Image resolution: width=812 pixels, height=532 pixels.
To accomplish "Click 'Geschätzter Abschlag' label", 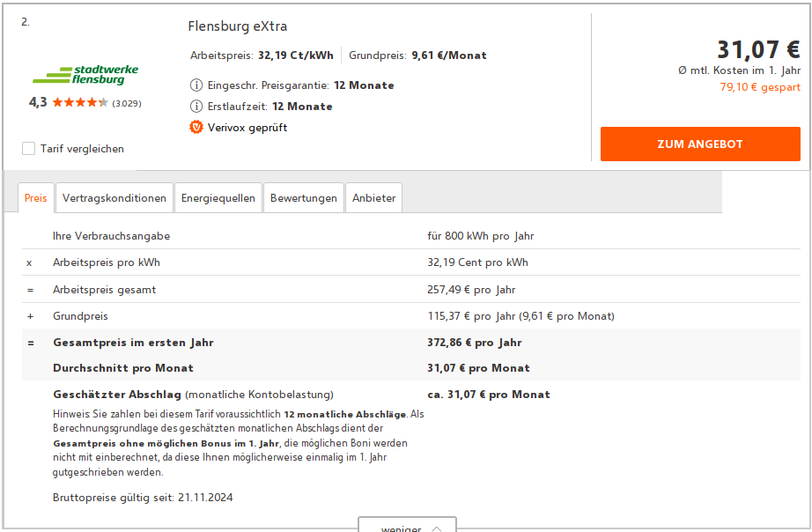I will pyautogui.click(x=117, y=395).
